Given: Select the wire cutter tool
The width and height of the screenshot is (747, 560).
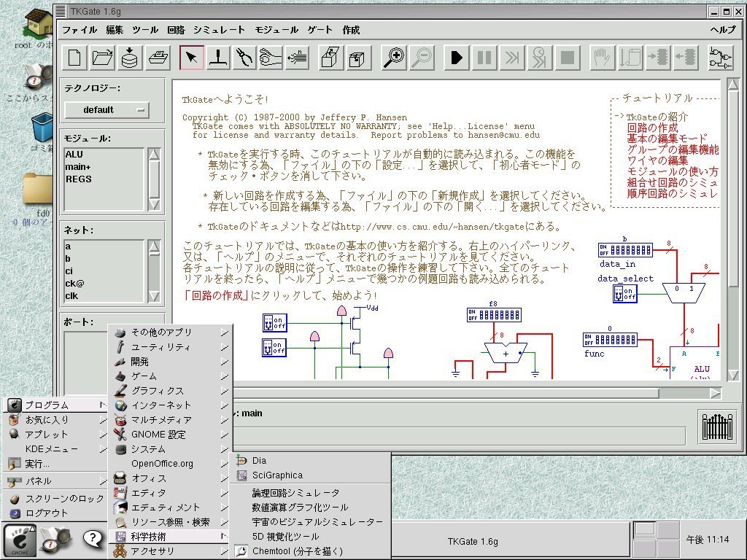Looking at the screenshot, I should (x=244, y=58).
